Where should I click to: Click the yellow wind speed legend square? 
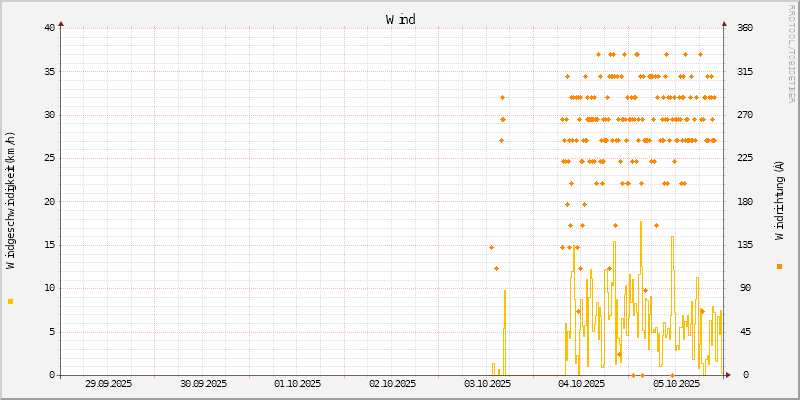10,301
